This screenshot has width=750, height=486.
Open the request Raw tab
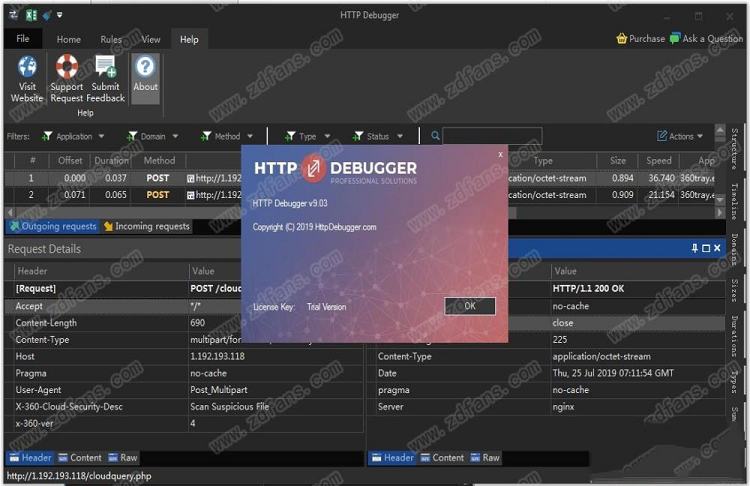click(x=123, y=458)
